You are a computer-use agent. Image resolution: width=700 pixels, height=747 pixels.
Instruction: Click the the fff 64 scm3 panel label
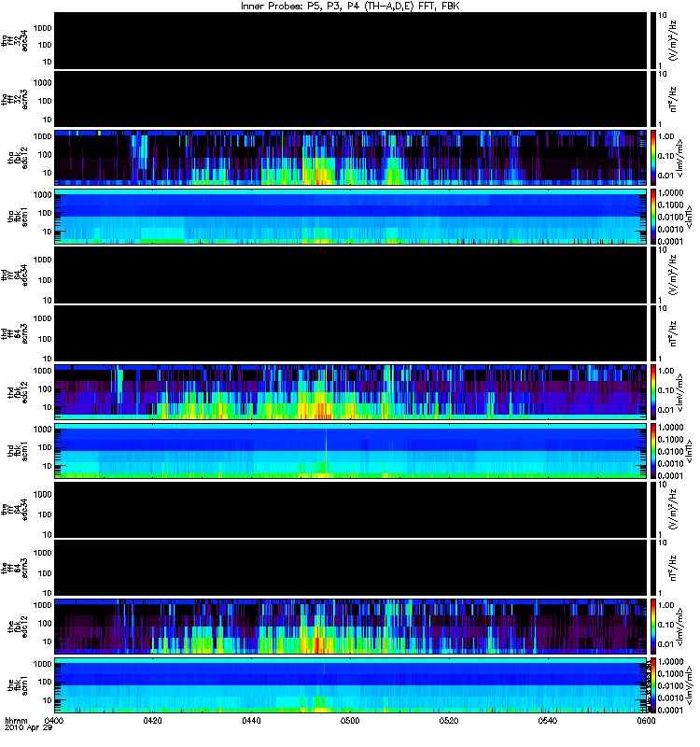coord(15,569)
